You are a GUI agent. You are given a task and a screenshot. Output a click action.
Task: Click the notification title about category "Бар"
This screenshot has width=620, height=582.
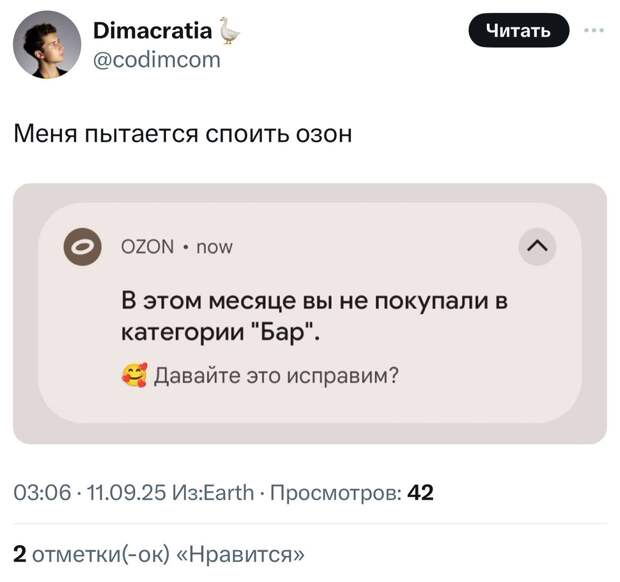pos(314,317)
